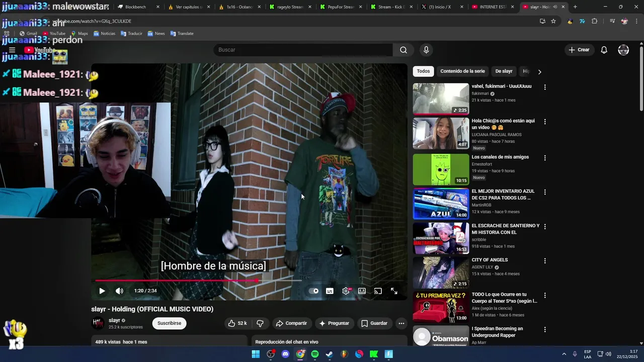This screenshot has height=362, width=644.
Task: Save video with Guardar button
Action: click(x=374, y=323)
